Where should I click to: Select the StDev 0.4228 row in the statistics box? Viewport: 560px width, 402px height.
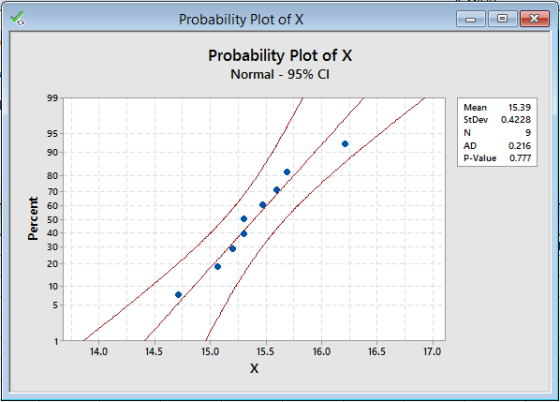click(497, 120)
